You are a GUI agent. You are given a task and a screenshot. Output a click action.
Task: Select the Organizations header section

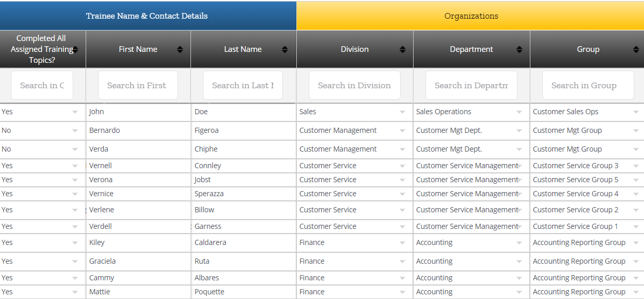coord(471,16)
